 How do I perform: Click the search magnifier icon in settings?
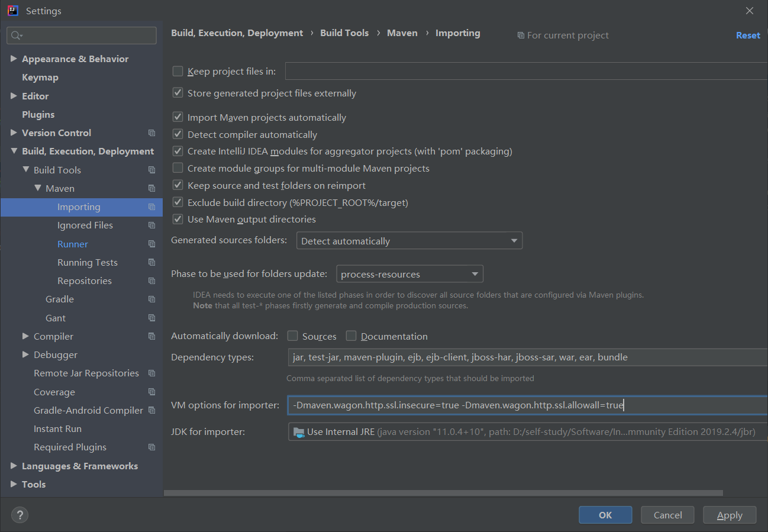pyautogui.click(x=16, y=36)
